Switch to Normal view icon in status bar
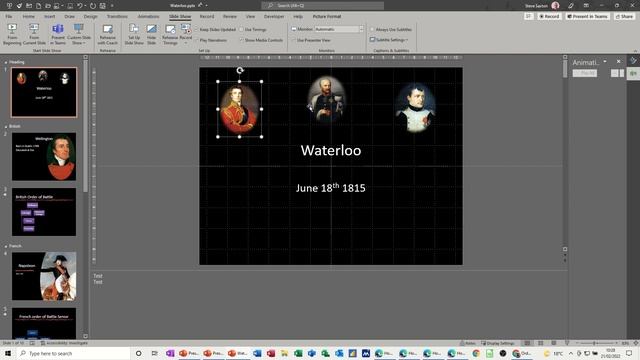The image size is (640, 360). pyautogui.click(x=527, y=343)
